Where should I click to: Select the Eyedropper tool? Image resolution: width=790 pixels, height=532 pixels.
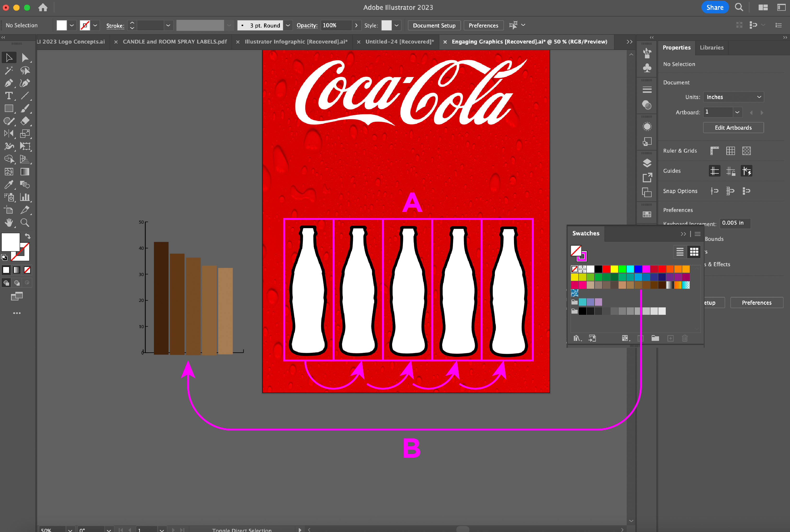point(9,185)
